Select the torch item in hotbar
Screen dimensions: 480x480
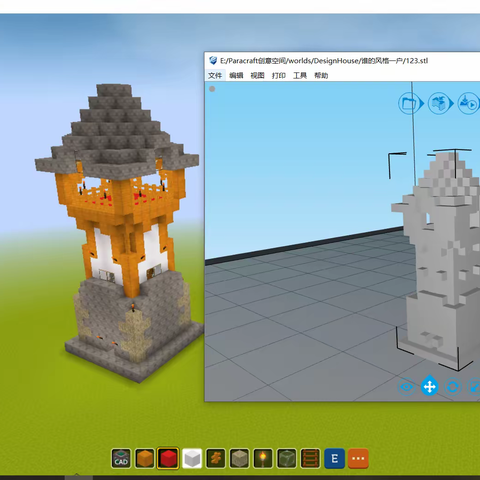point(263,458)
